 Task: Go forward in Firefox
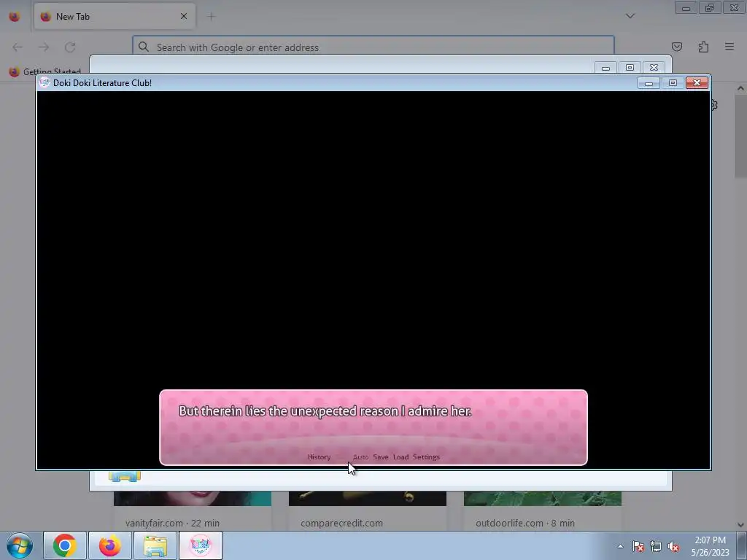pyautogui.click(x=44, y=47)
